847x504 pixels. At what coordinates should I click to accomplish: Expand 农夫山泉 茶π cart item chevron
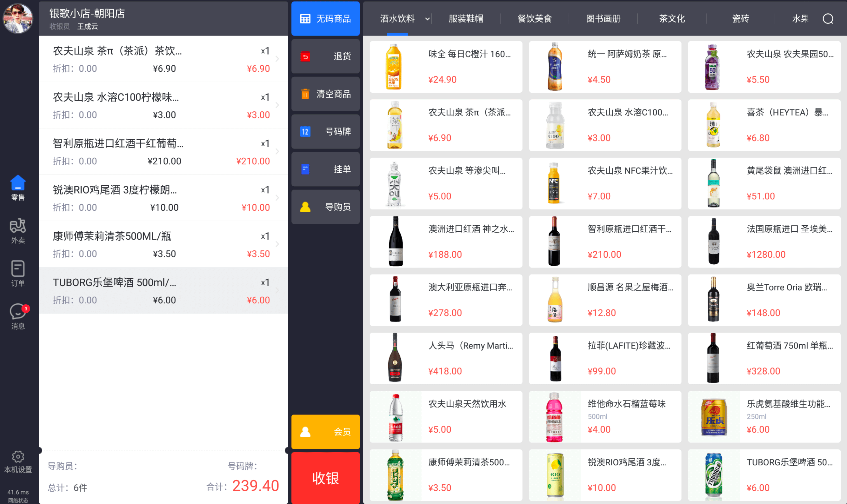[277, 59]
